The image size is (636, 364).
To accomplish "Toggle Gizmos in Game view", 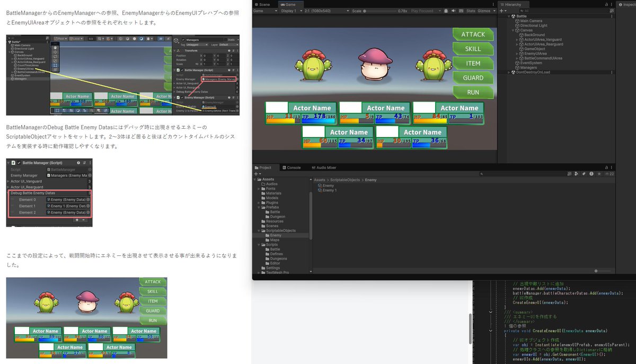I will click(x=484, y=11).
